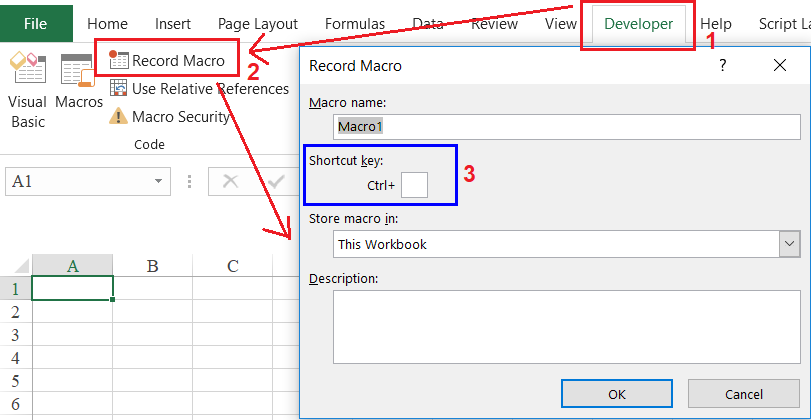Screen dimensions: 811x420
Task: Click the Macro name text field
Action: point(567,127)
